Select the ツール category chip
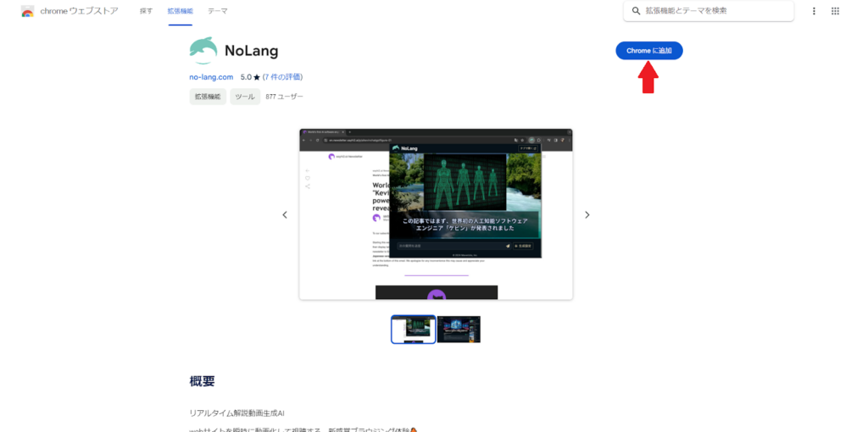Screen dimensions: 868x432 point(245,97)
